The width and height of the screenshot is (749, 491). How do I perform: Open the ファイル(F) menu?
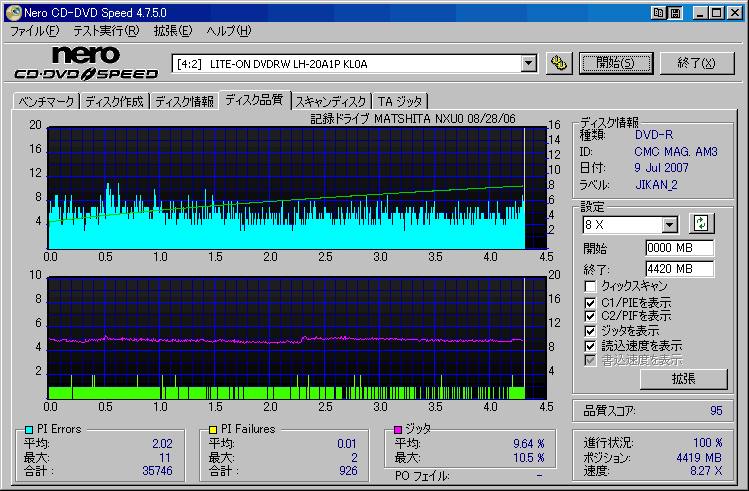[34, 32]
